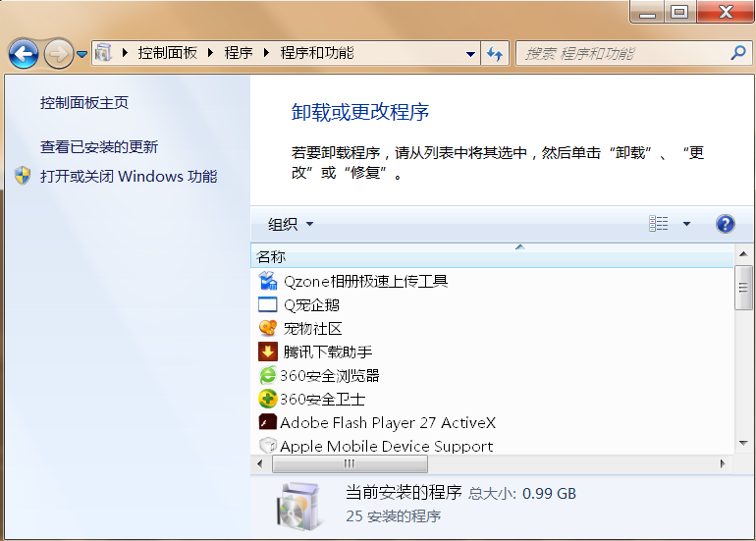Select Adobe Flash Player 27 ActiveX entry

(x=388, y=423)
